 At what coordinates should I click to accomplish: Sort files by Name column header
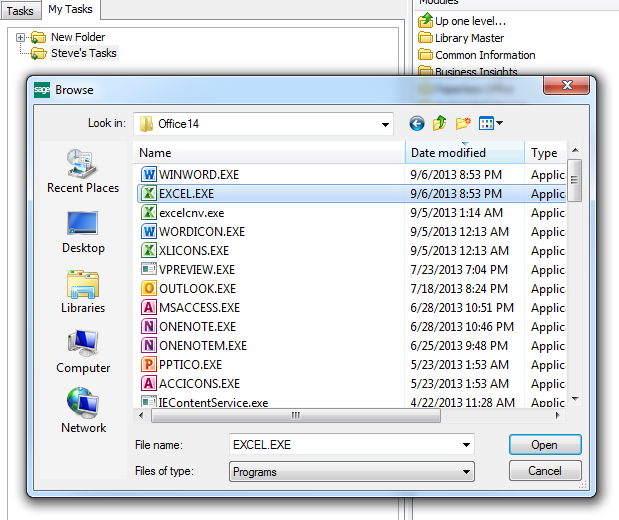(x=269, y=153)
